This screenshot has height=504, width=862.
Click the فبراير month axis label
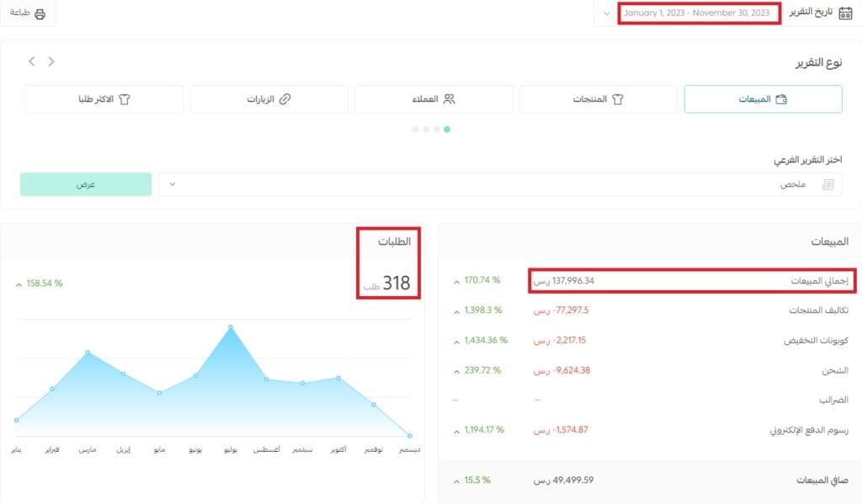[x=52, y=449]
